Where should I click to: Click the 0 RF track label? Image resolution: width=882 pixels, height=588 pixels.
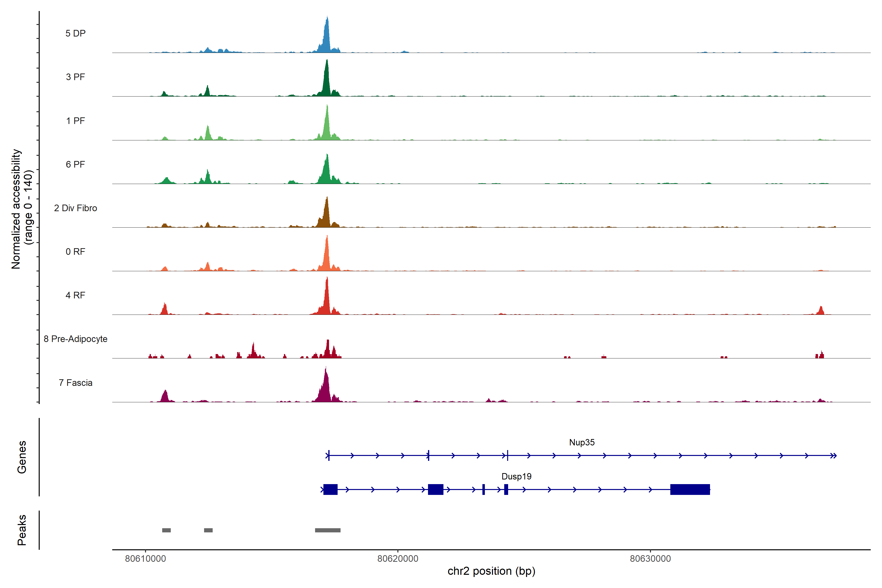[x=75, y=252]
